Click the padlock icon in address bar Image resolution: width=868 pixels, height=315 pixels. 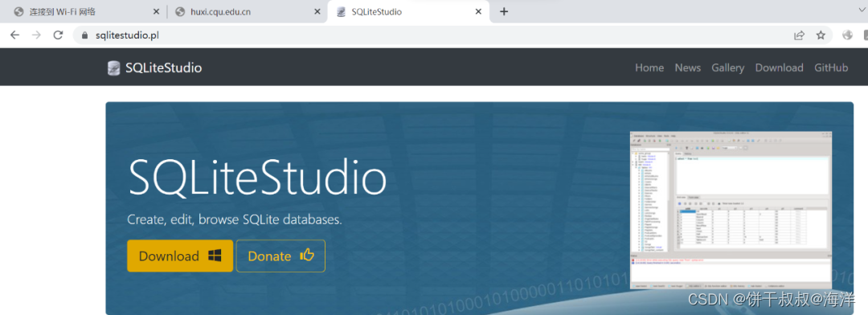click(84, 35)
